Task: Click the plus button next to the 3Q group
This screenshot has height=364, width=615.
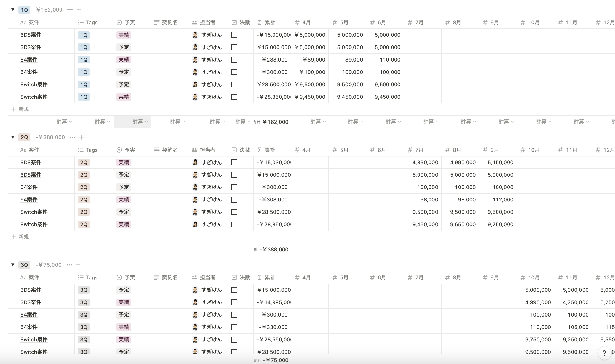Action: [78, 265]
